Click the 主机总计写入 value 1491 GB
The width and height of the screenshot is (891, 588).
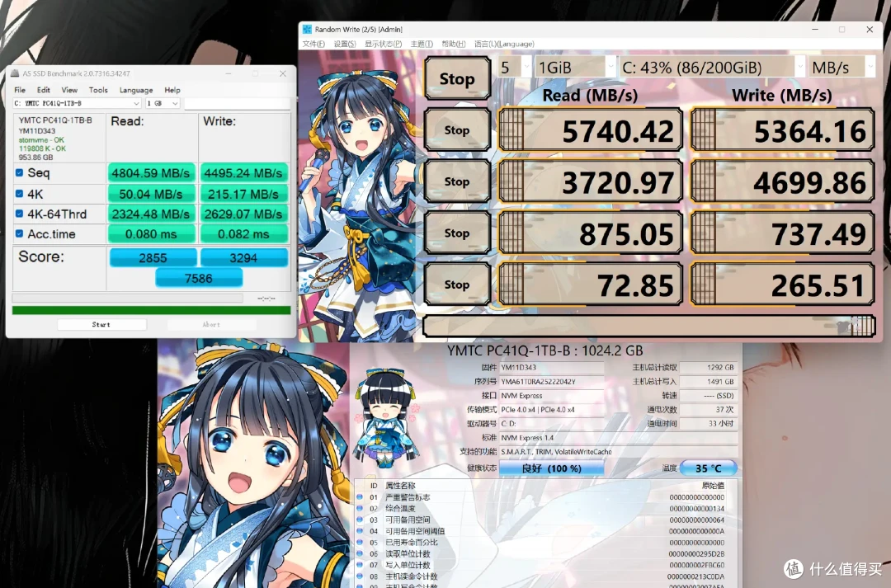708,382
